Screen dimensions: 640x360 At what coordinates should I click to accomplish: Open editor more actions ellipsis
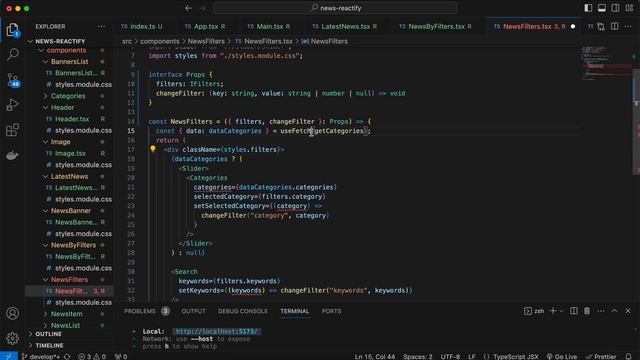pos(628,27)
